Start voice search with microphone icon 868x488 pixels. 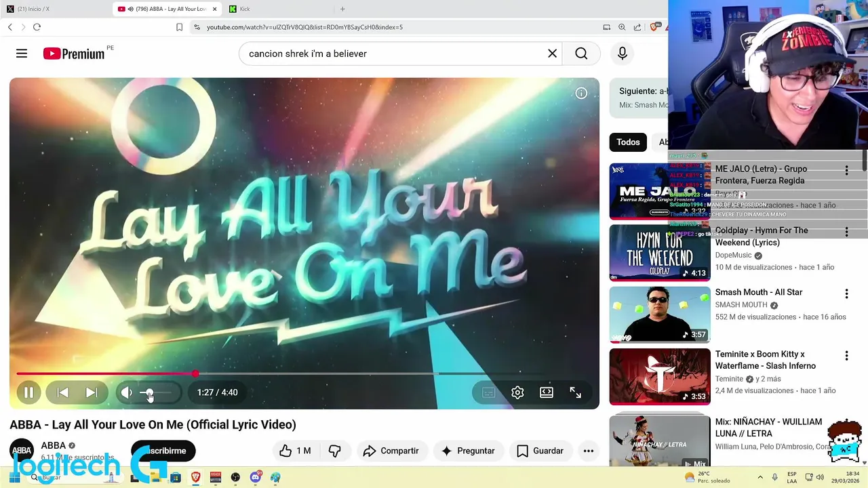[622, 54]
